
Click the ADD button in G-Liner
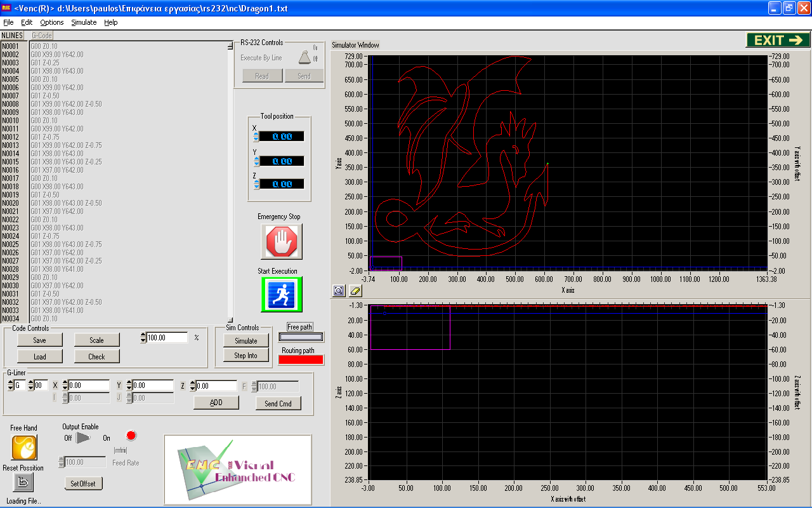click(x=216, y=403)
